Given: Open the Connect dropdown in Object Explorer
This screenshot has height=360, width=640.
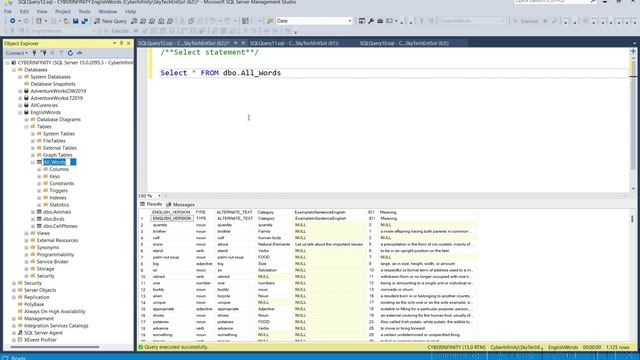Looking at the screenshot, I should 17,53.
